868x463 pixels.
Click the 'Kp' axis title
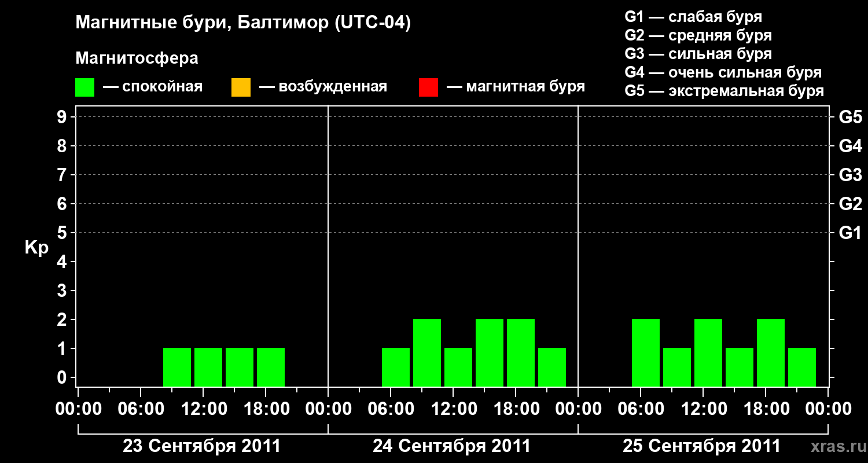click(36, 248)
